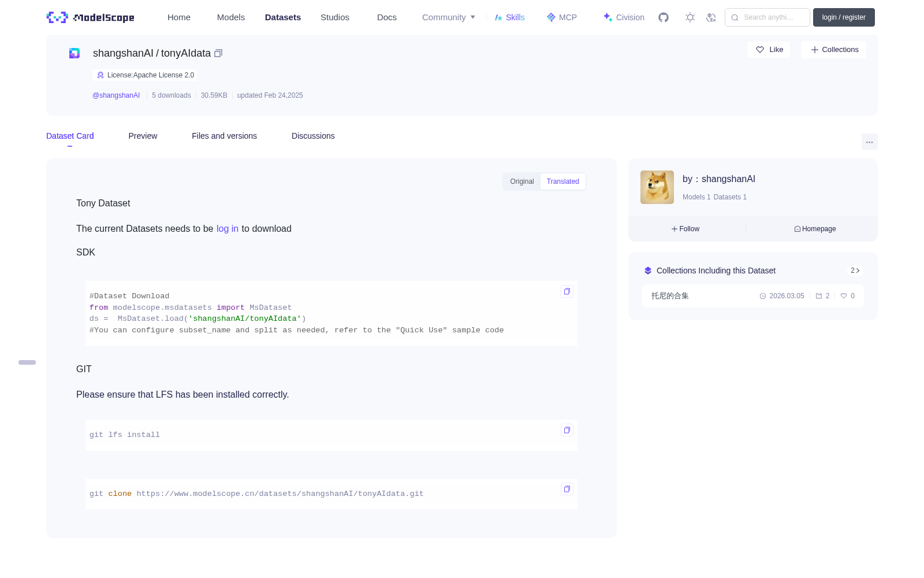
Task: Select the Translated text toggle
Action: 563,181
